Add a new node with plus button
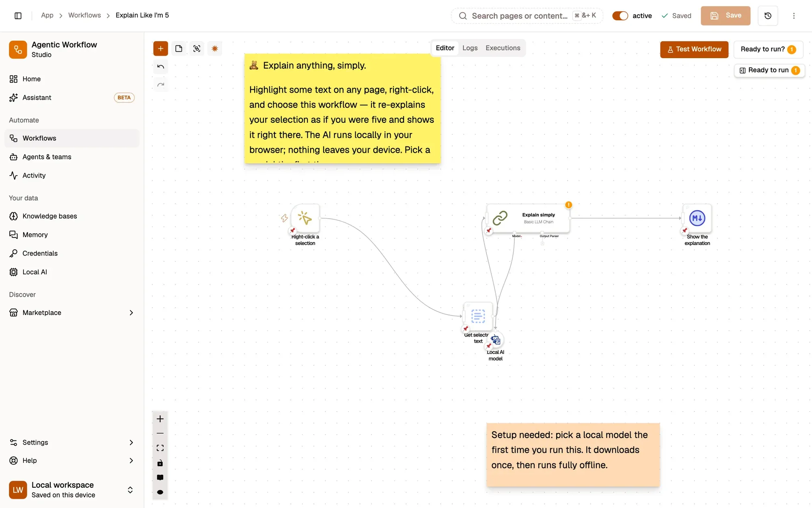The image size is (812, 508). pos(161,49)
